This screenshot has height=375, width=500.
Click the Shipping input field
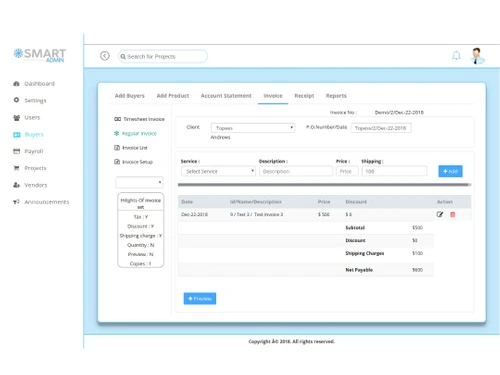(394, 171)
